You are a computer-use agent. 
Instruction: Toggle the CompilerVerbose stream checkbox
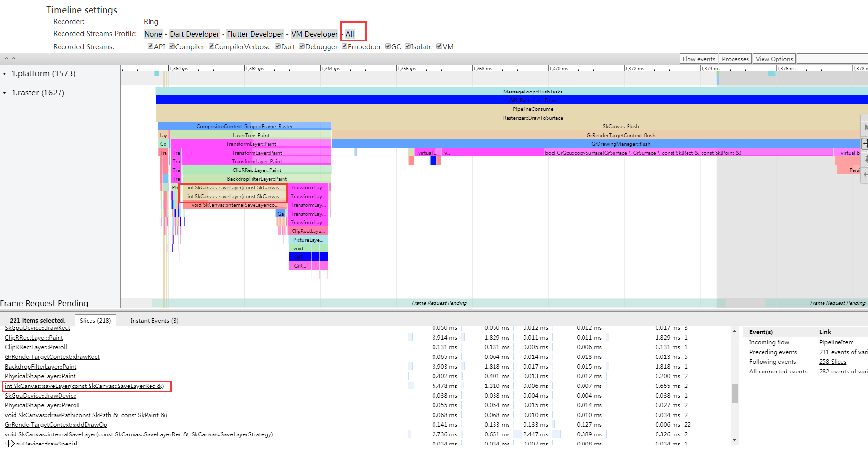[x=211, y=46]
